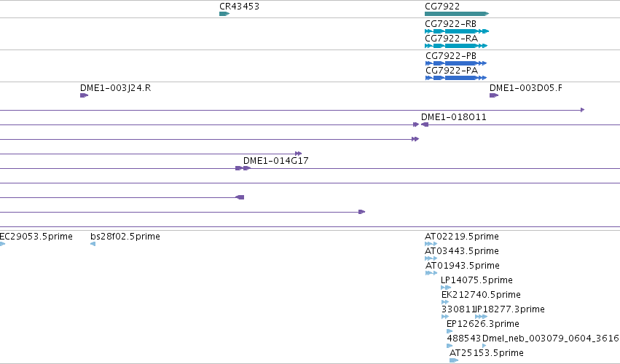Select the lowest purple BAC end arrowhead
The image size is (620, 364).
click(x=362, y=212)
